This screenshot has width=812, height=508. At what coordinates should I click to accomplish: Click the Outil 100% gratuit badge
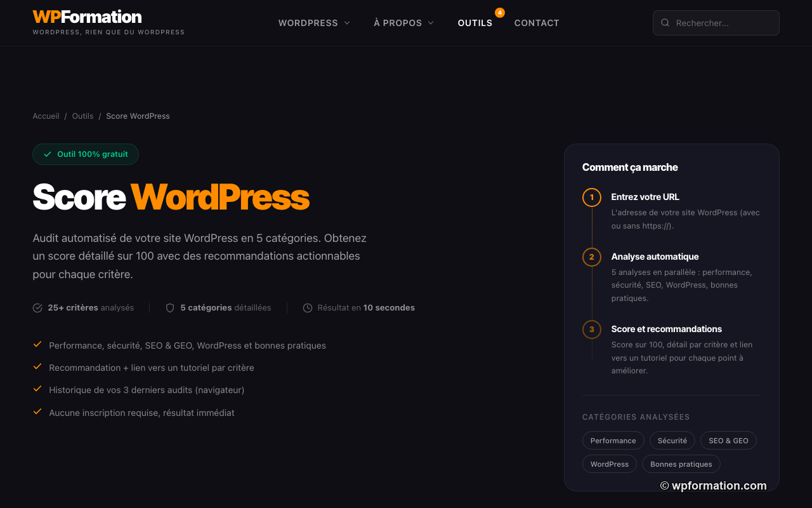click(86, 154)
